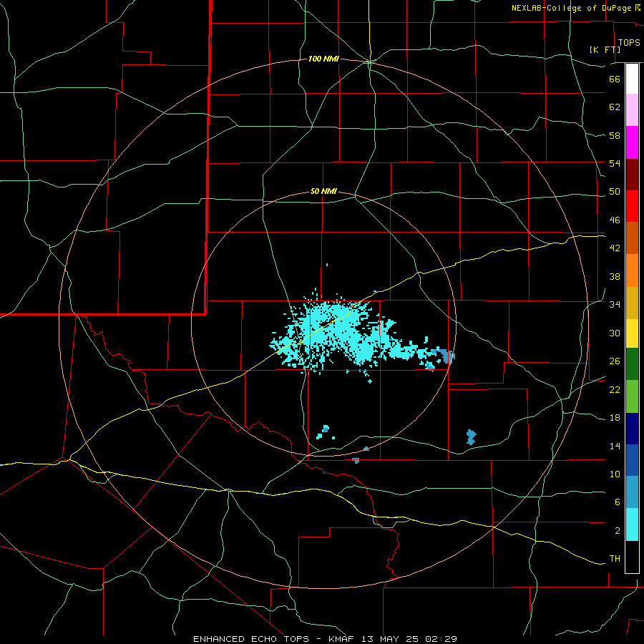Select the light green legend swatch

point(632,396)
